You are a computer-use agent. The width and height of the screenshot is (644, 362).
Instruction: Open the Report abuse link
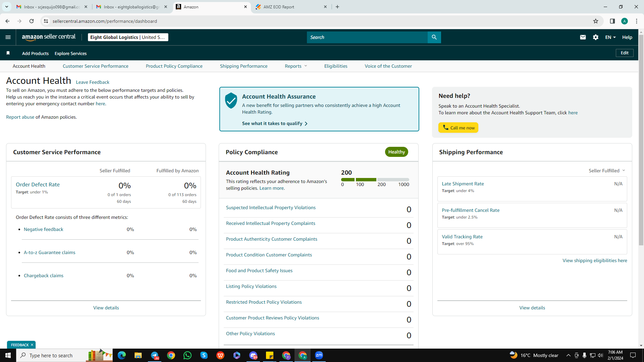click(x=20, y=117)
